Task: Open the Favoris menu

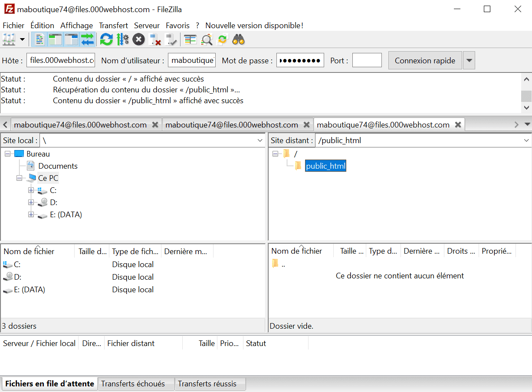Action: click(x=177, y=26)
